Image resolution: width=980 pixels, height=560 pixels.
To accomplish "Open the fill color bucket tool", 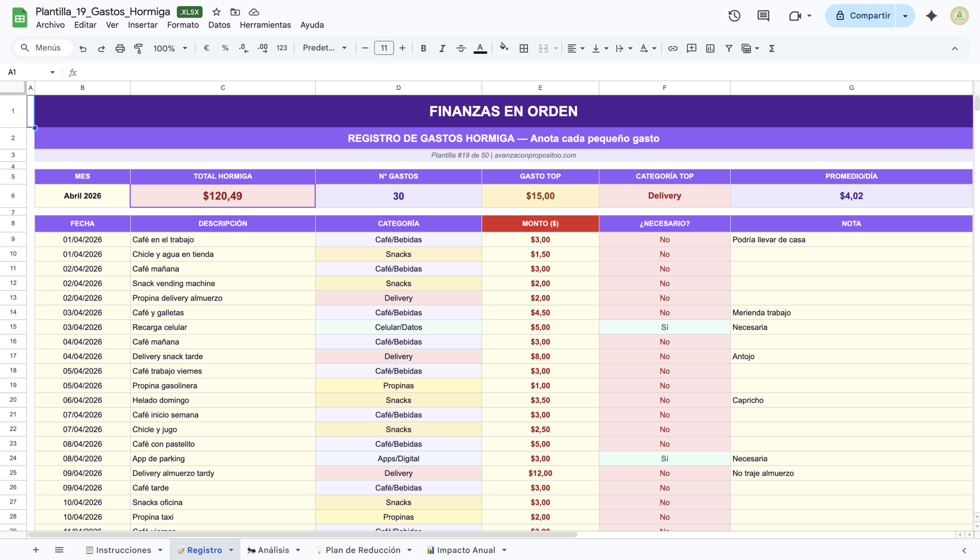I will (503, 48).
